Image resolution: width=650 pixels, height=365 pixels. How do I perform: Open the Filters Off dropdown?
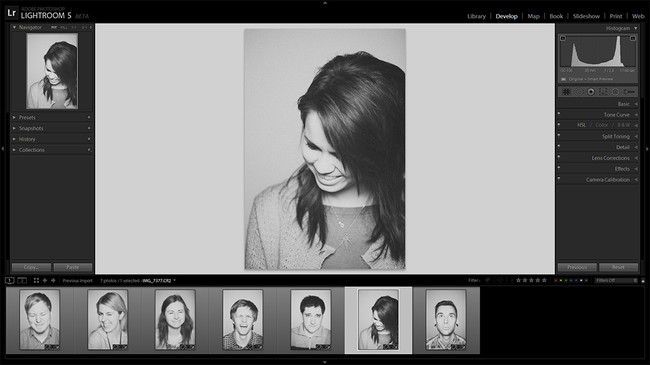point(616,280)
